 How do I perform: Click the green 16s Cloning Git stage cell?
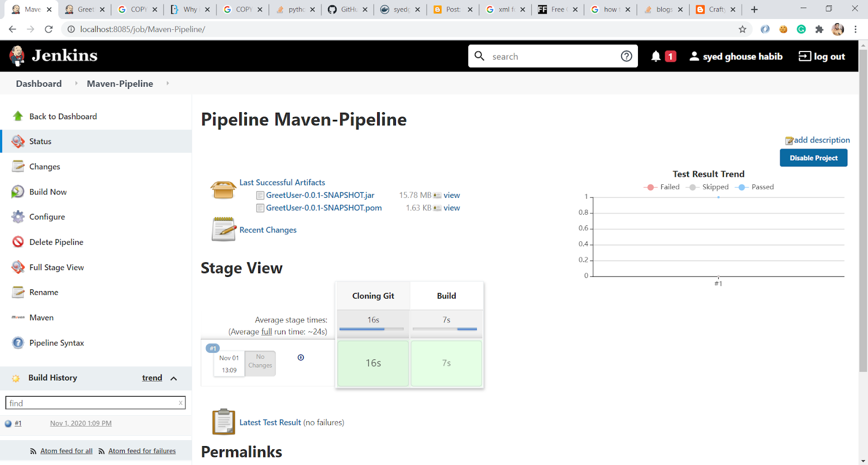click(x=373, y=363)
